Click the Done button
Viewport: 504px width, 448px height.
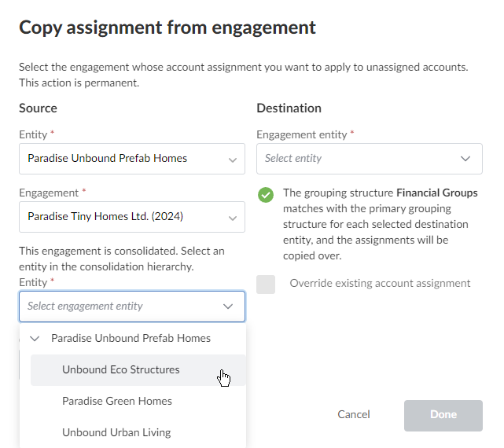pyautogui.click(x=443, y=415)
